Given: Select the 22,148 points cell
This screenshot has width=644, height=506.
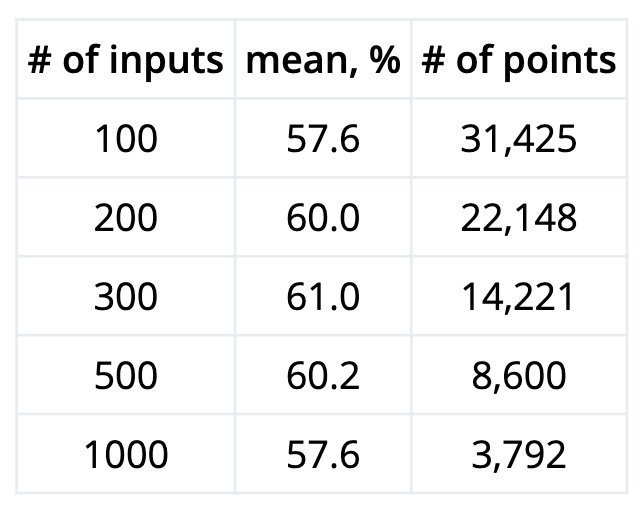Looking at the screenshot, I should point(518,218).
